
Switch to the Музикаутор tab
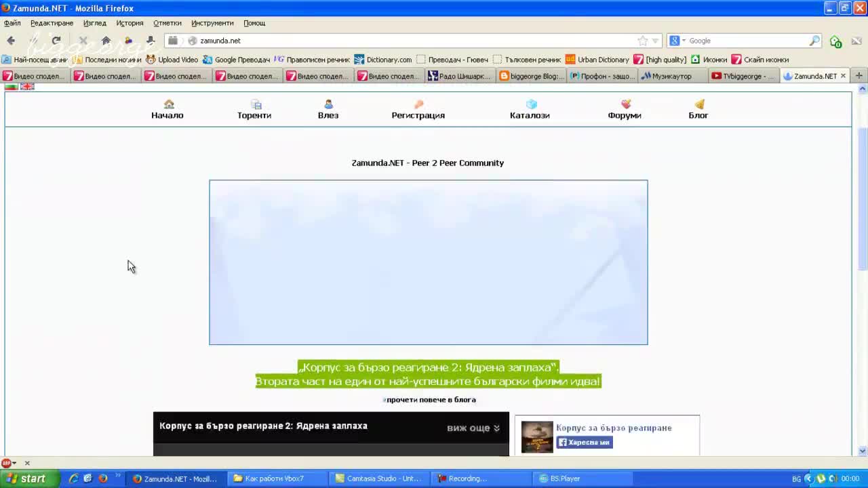[672, 76]
